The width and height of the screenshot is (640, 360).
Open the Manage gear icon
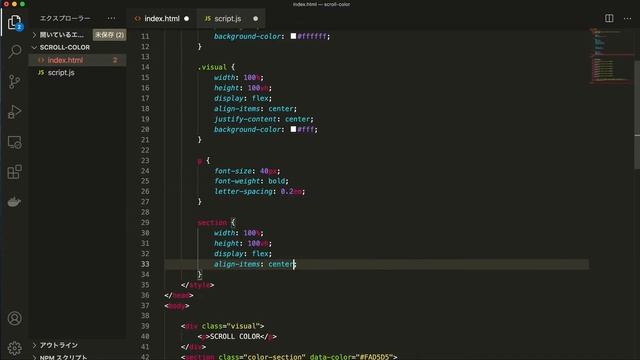15,348
